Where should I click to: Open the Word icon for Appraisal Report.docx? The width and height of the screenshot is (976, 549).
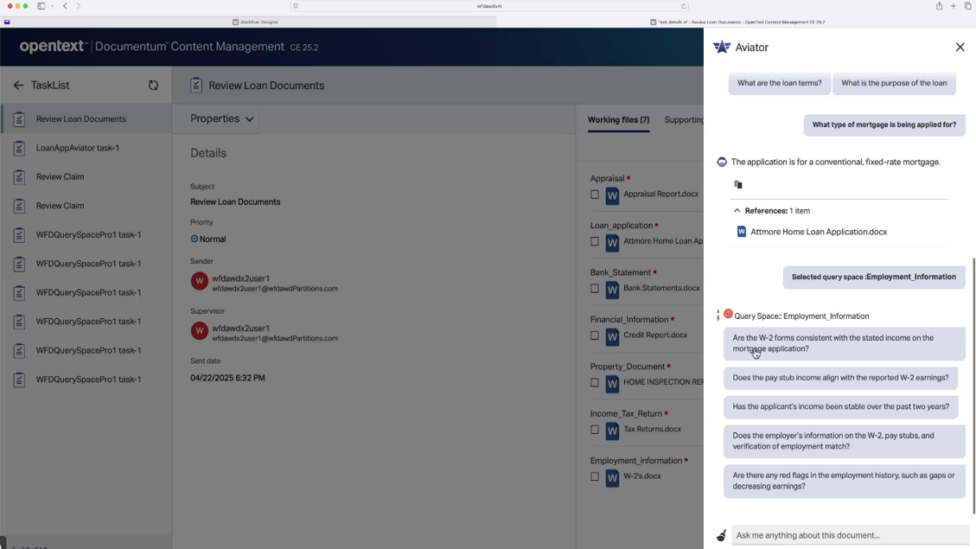(612, 195)
